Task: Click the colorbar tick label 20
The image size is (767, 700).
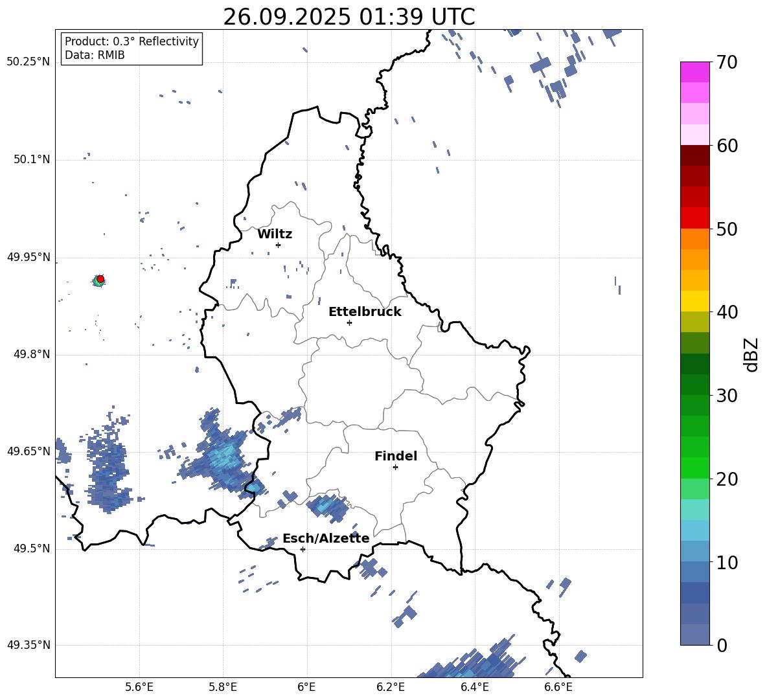Action: pos(727,479)
